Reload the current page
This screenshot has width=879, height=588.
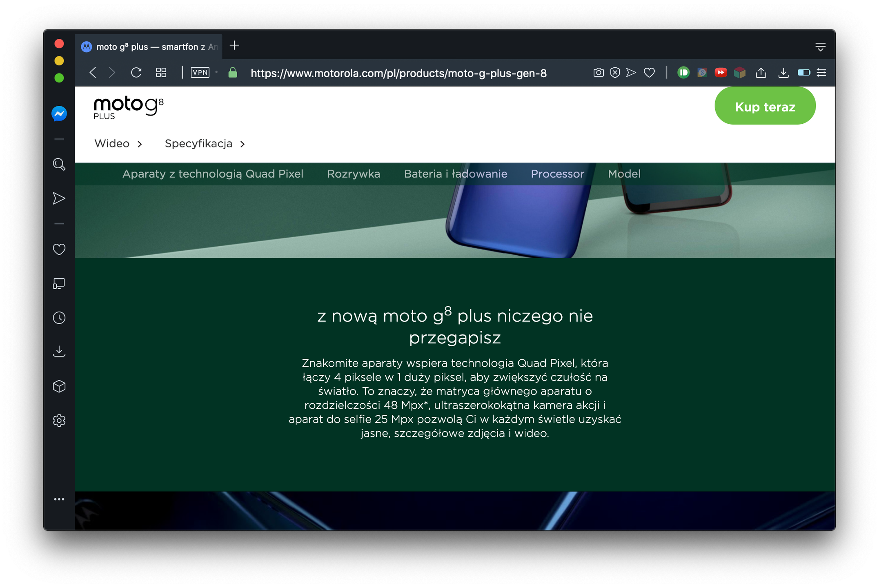[136, 73]
